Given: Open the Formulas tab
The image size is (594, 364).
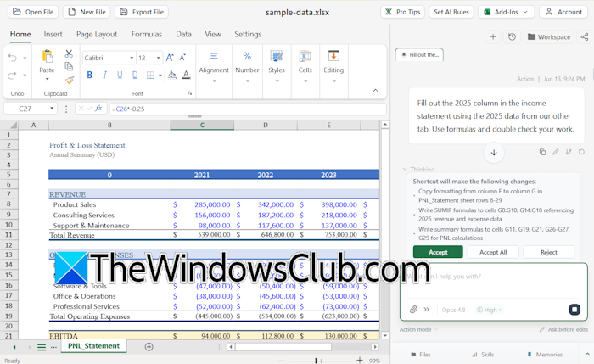Looking at the screenshot, I should 147,34.
